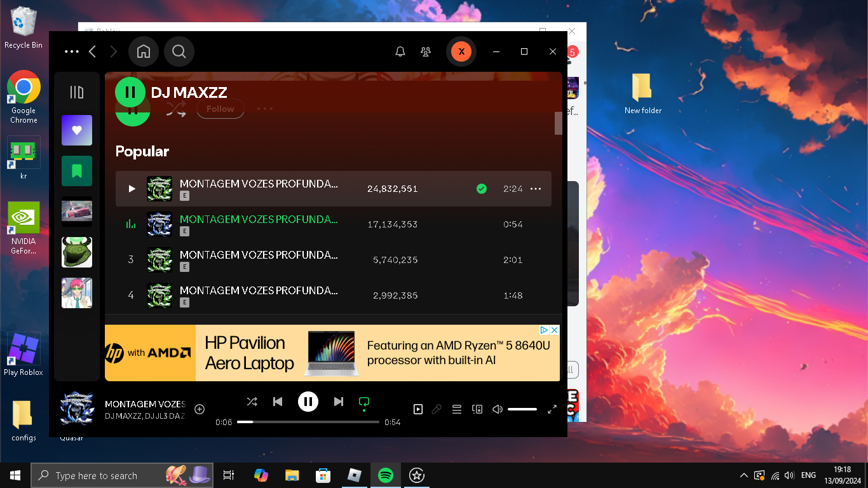Click the equalizer icon on the playing track row
Screen dimensions: 868x488
[x=131, y=224]
